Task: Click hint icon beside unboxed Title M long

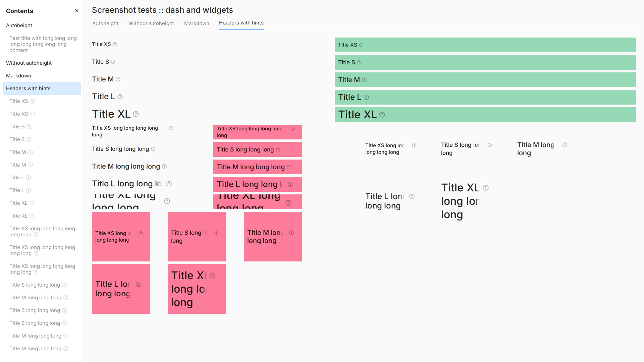Action: coord(565,145)
